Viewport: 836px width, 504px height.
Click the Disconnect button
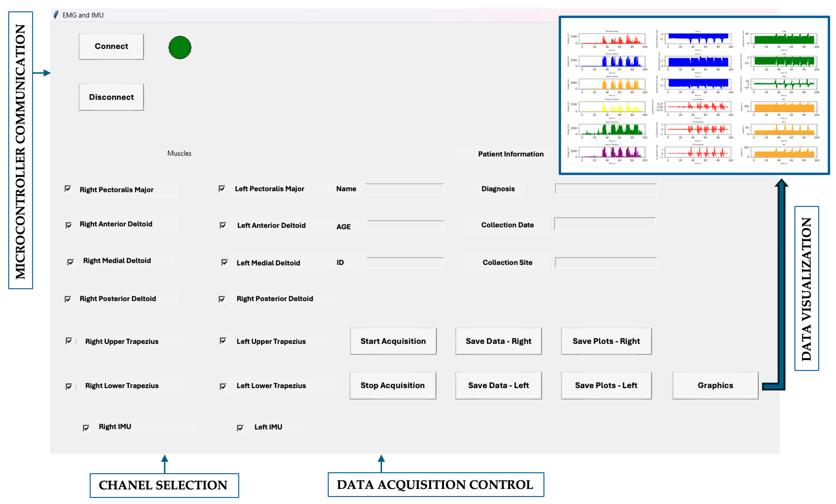click(x=111, y=97)
